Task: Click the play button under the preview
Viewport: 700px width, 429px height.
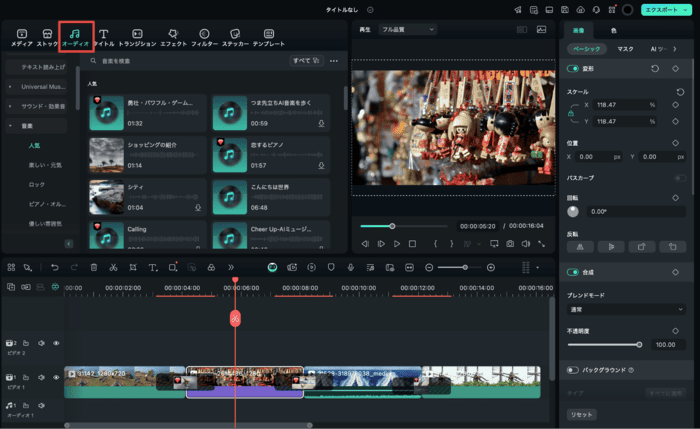Action: [396, 243]
